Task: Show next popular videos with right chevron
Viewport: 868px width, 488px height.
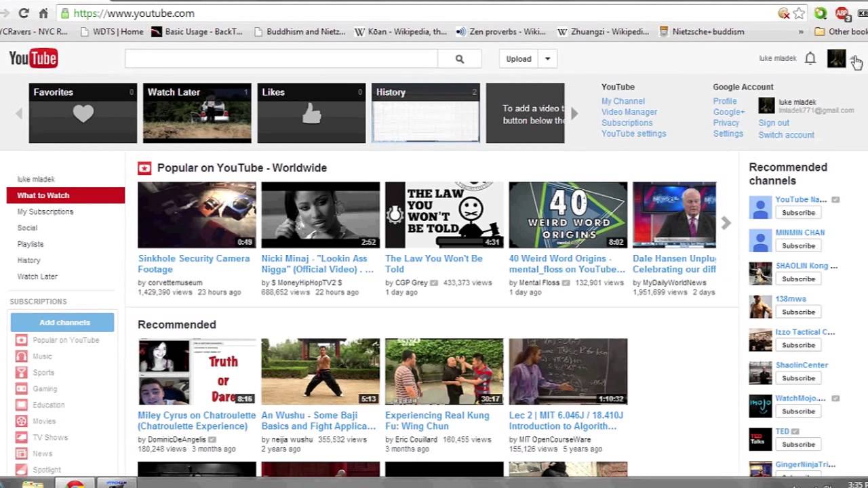Action: point(726,223)
